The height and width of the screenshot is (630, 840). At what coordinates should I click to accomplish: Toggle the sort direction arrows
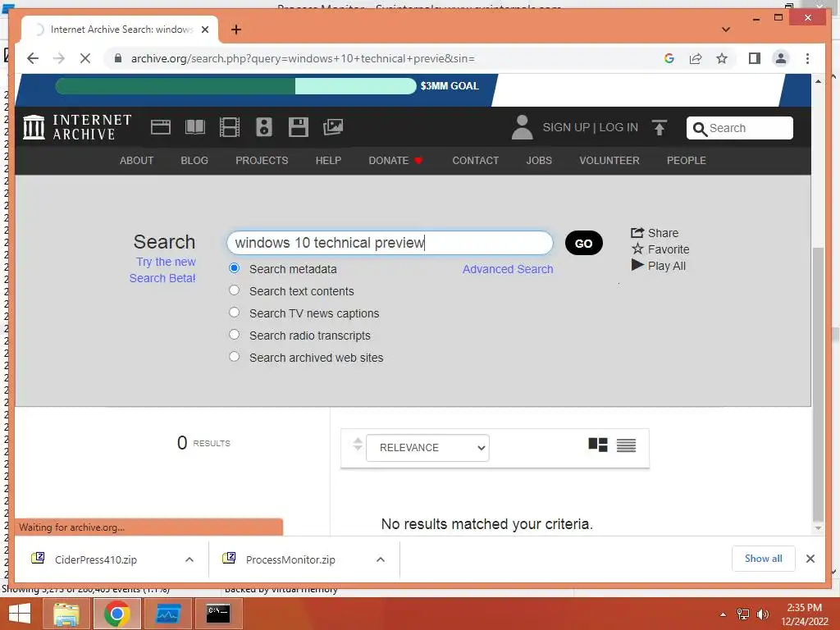click(x=358, y=444)
